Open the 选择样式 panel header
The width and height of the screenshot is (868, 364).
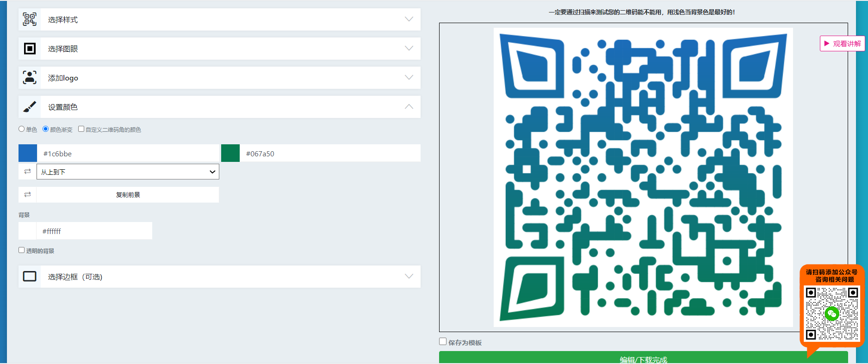219,19
